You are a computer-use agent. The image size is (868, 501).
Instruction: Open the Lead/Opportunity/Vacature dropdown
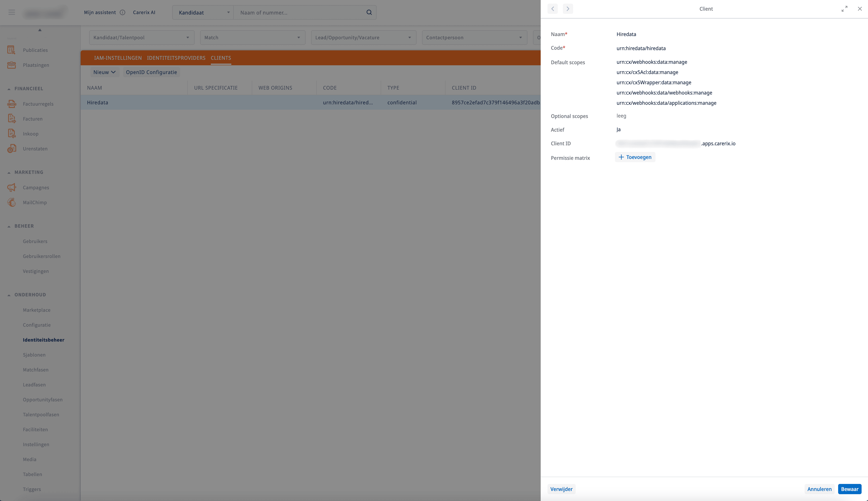363,38
